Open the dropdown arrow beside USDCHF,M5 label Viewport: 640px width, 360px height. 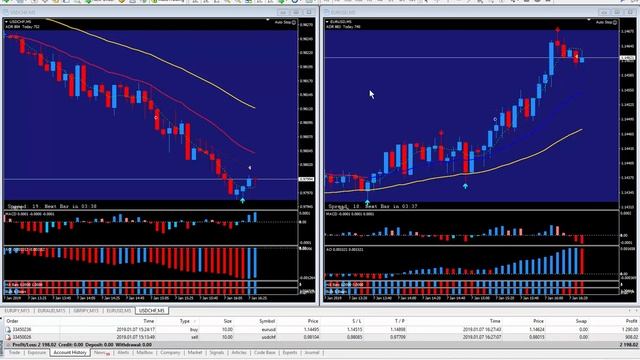[x=6, y=21]
